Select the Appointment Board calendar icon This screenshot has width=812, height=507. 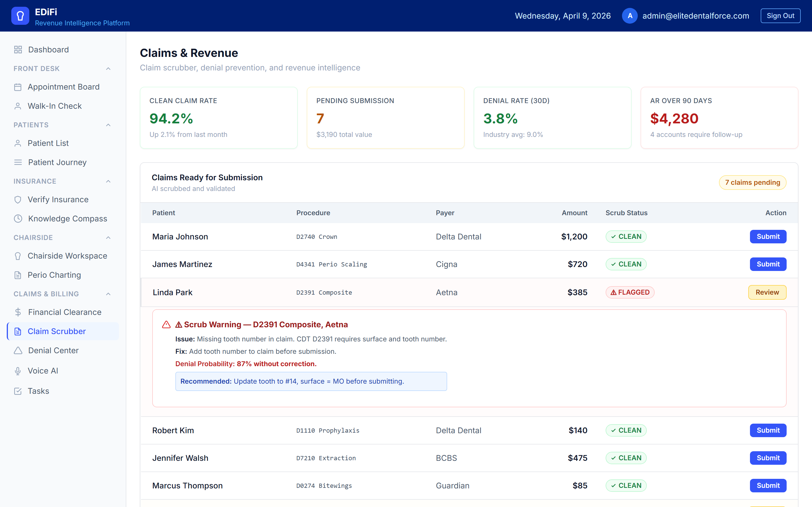18,86
